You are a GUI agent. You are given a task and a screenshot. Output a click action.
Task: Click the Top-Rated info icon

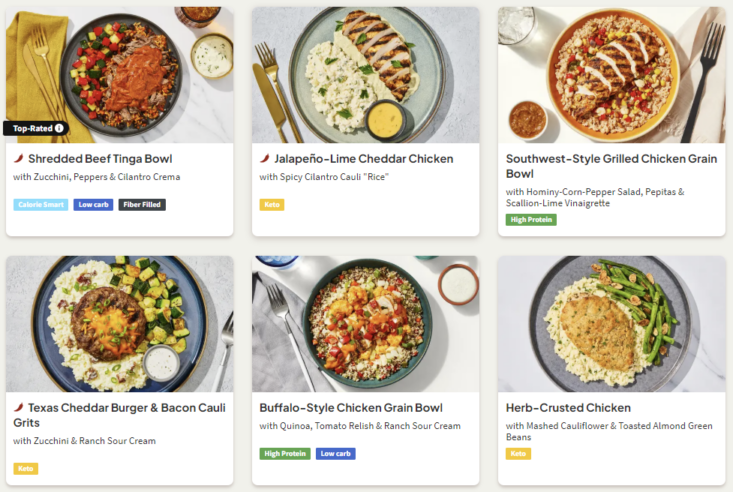click(59, 128)
